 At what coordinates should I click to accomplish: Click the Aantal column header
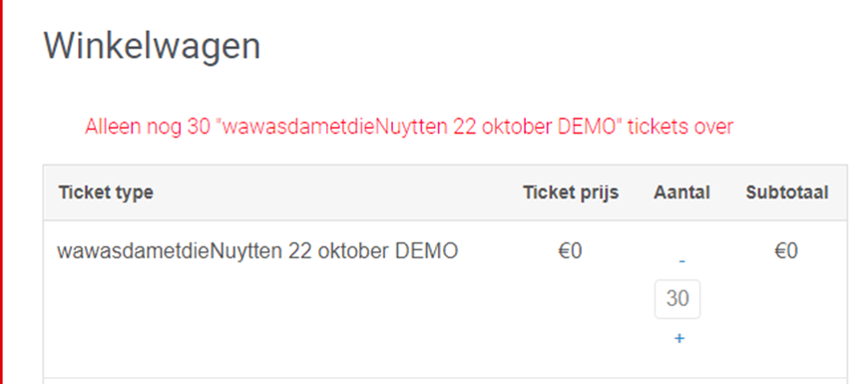click(x=681, y=192)
